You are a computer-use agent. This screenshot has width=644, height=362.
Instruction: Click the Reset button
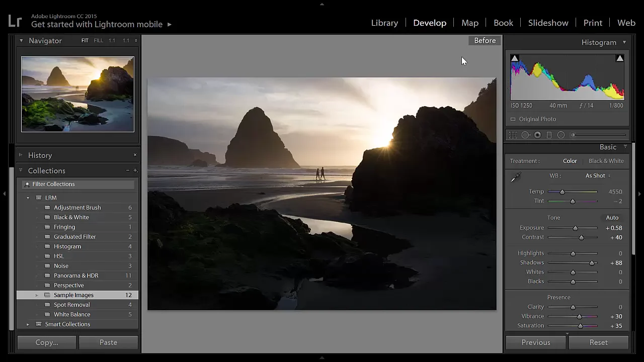(x=599, y=342)
